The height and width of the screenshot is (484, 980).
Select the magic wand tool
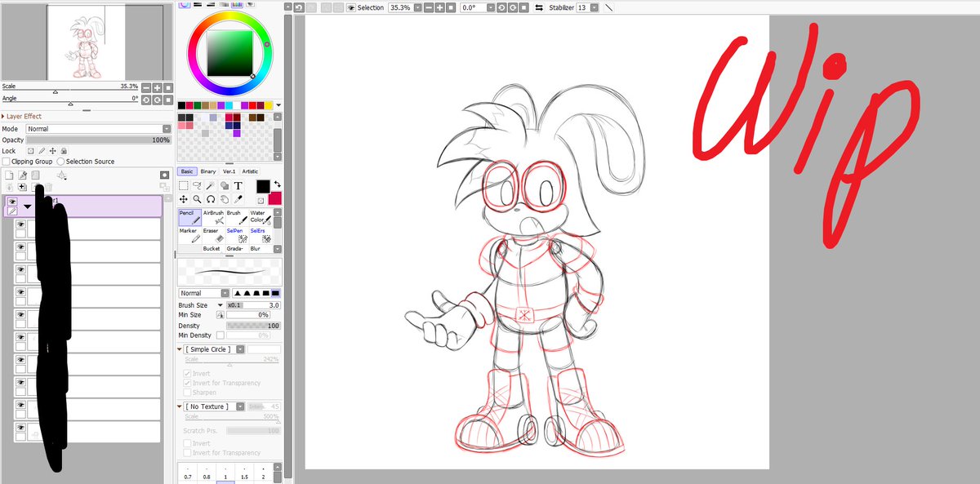coord(211,185)
